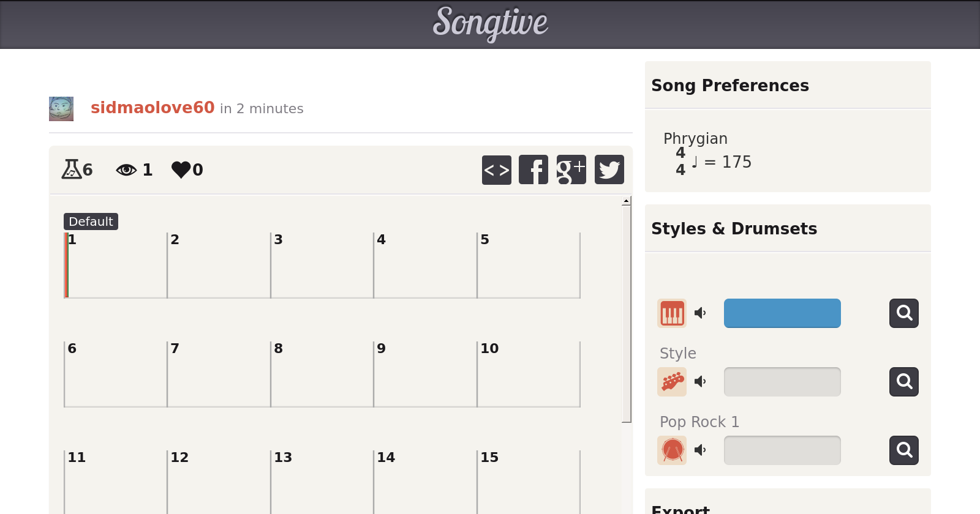Search drumsets for the drum track

click(x=903, y=450)
